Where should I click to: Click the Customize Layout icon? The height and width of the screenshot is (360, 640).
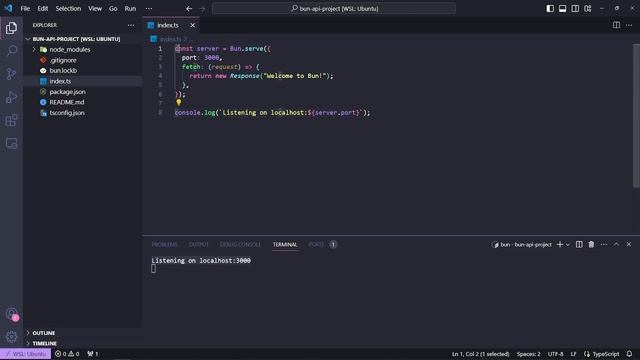(588, 8)
